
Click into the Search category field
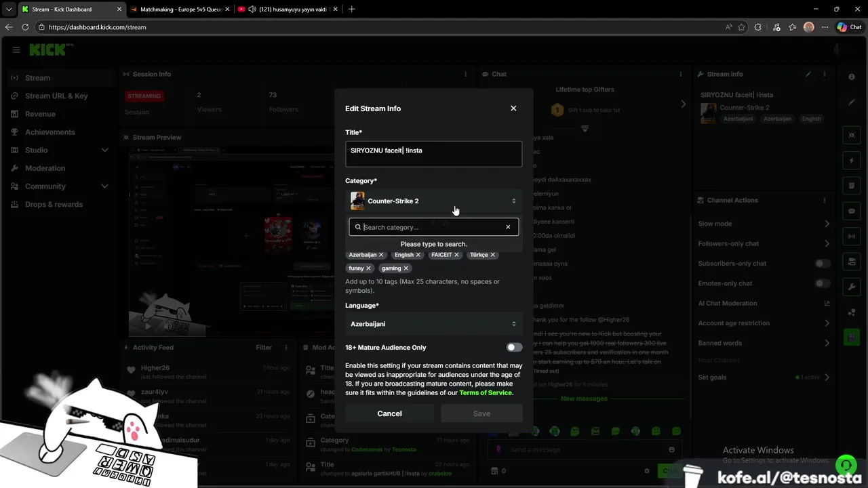click(434, 227)
